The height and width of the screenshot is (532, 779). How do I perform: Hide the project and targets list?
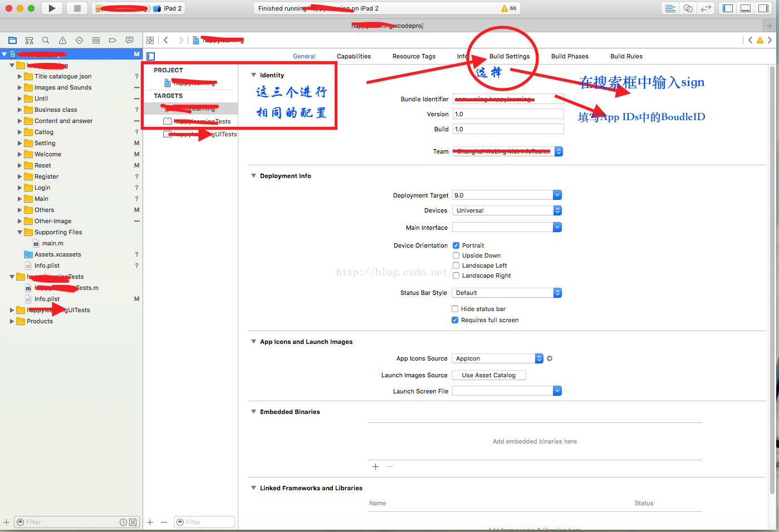(x=150, y=56)
